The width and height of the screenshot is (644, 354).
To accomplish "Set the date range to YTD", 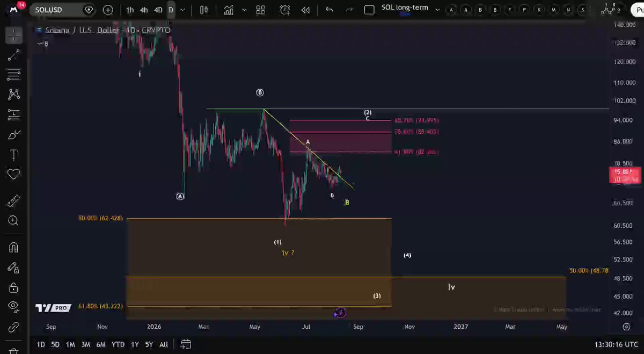I will pyautogui.click(x=118, y=344).
